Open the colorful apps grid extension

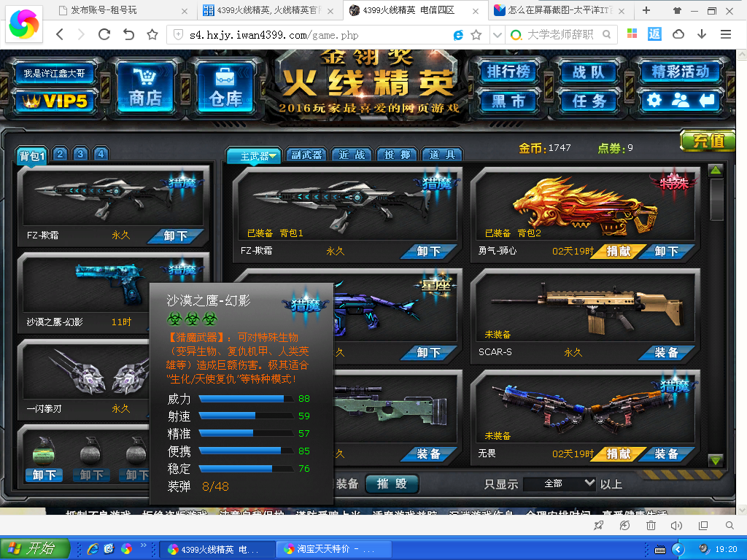point(632,34)
